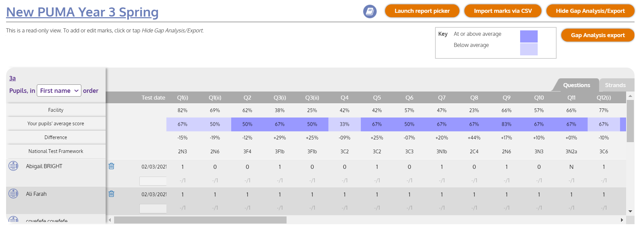Image resolution: width=644 pixels, height=235 pixels.
Task: Click Import marks via CSV
Action: [x=503, y=11]
